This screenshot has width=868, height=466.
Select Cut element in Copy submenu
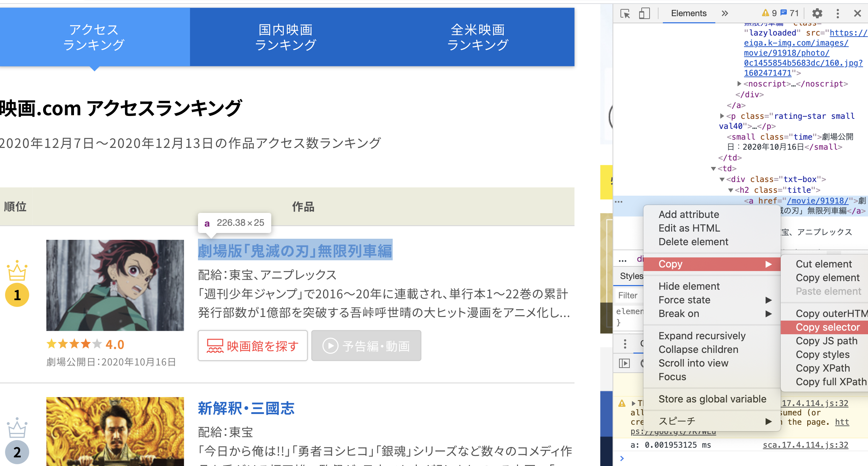point(824,264)
